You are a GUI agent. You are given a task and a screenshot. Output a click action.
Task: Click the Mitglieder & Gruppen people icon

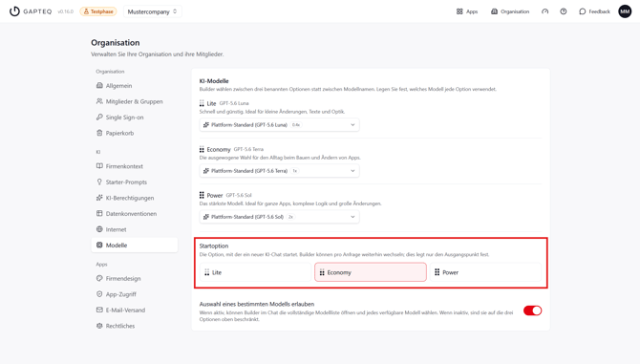99,101
